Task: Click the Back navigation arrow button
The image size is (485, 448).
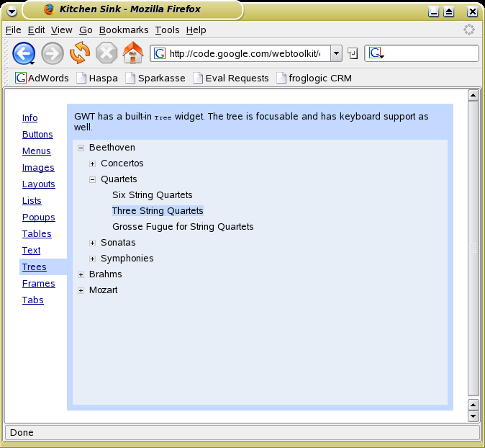Action: click(x=24, y=53)
